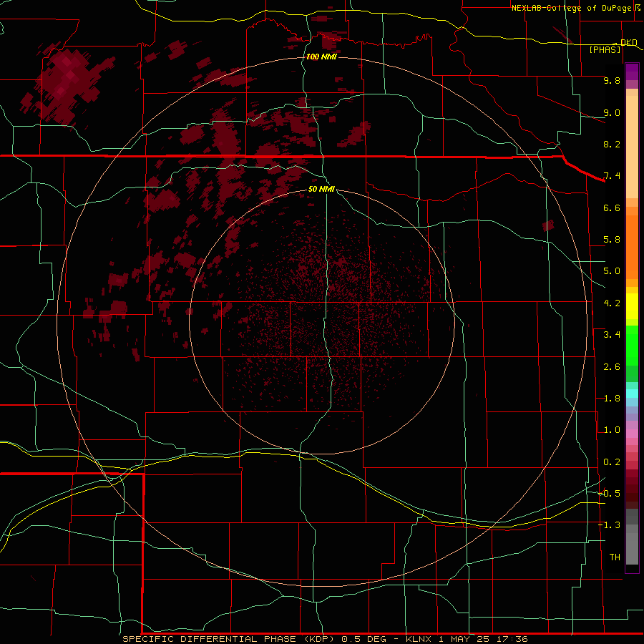Click the -1.3 value on the color scale
The height and width of the screenshot is (644, 644).
point(610,525)
